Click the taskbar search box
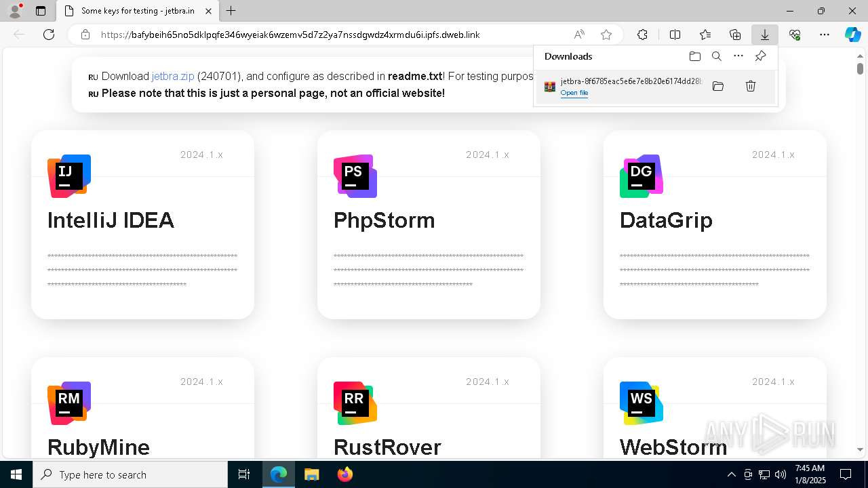Image resolution: width=868 pixels, height=488 pixels. pos(130,474)
